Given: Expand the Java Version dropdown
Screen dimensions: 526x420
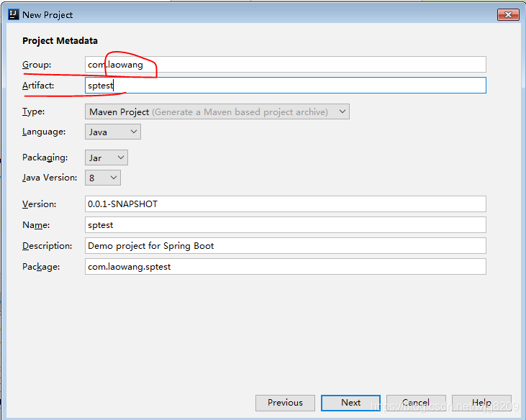Looking at the screenshot, I should (103, 178).
